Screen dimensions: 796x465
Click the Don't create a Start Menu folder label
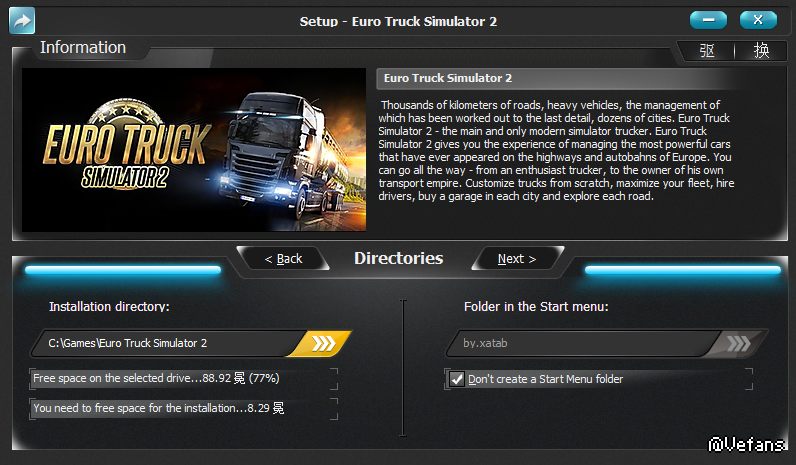(x=545, y=379)
